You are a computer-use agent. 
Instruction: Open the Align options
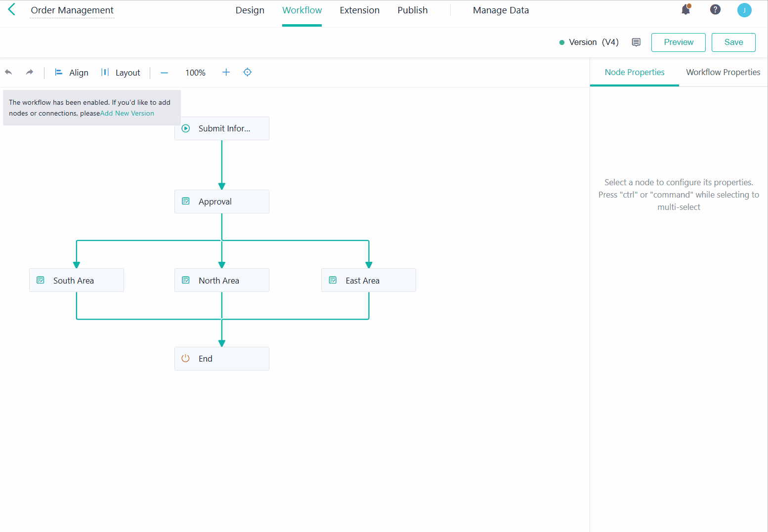(x=72, y=73)
